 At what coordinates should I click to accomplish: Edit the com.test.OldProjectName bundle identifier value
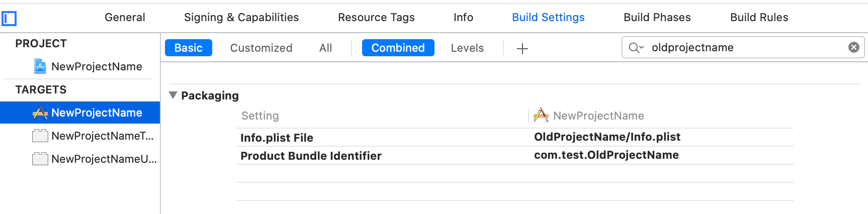(x=606, y=155)
